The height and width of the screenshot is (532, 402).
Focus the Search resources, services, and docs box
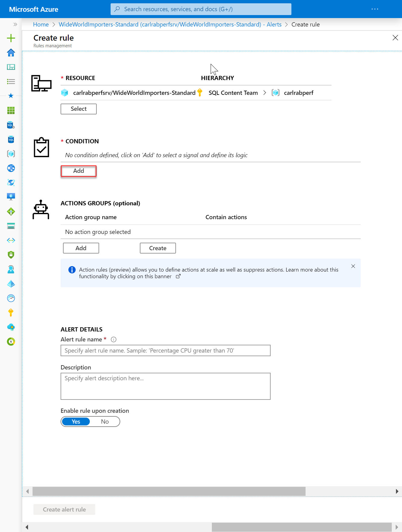(201, 9)
